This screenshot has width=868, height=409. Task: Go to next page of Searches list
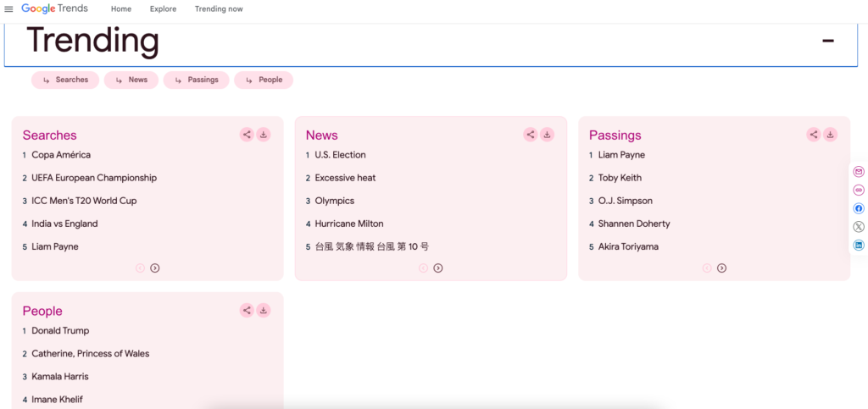[155, 268]
